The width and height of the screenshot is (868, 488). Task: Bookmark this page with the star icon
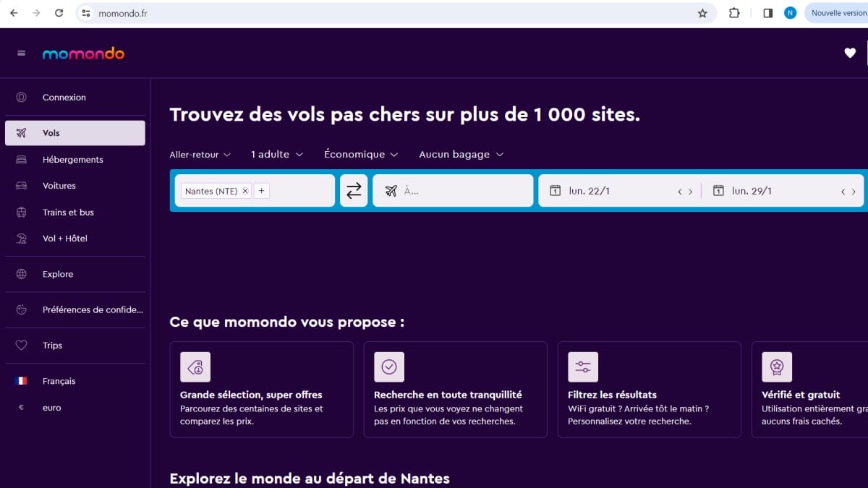[702, 13]
